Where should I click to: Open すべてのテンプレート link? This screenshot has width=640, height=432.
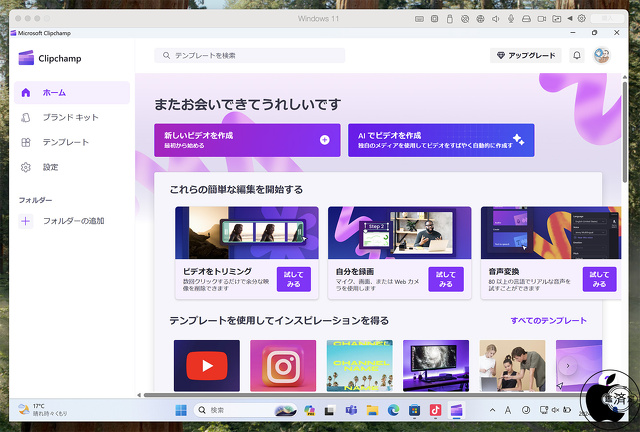(549, 321)
